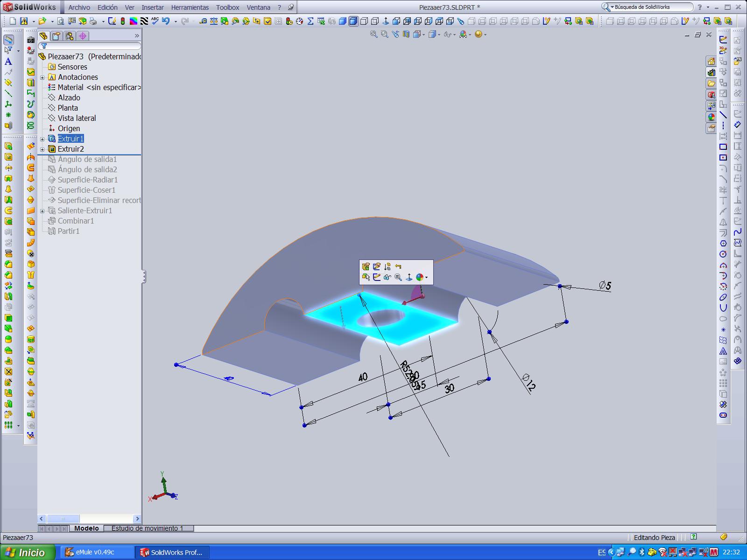Expand the Extruir2 feature node
This screenshot has height=560, width=747.
click(42, 149)
